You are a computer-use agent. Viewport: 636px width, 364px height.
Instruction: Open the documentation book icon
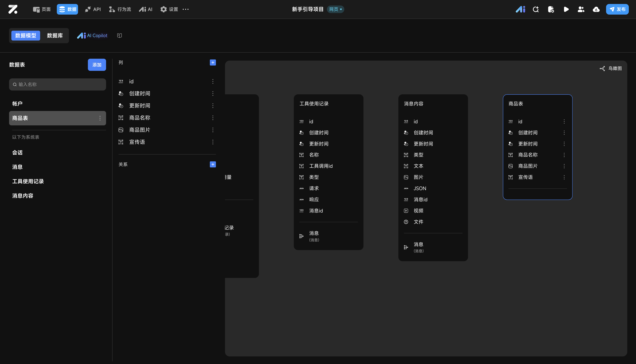coord(120,35)
